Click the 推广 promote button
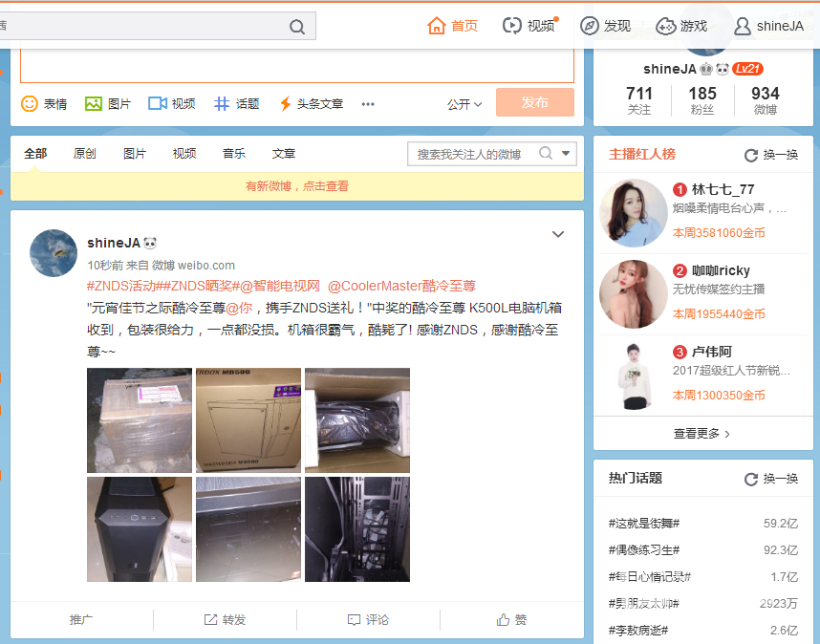 pyautogui.click(x=81, y=619)
